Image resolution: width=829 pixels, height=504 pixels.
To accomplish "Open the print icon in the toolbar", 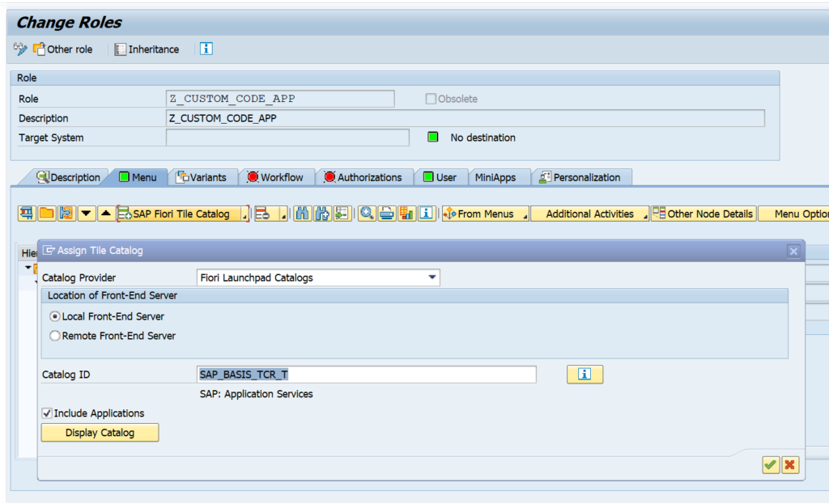I will [x=385, y=214].
